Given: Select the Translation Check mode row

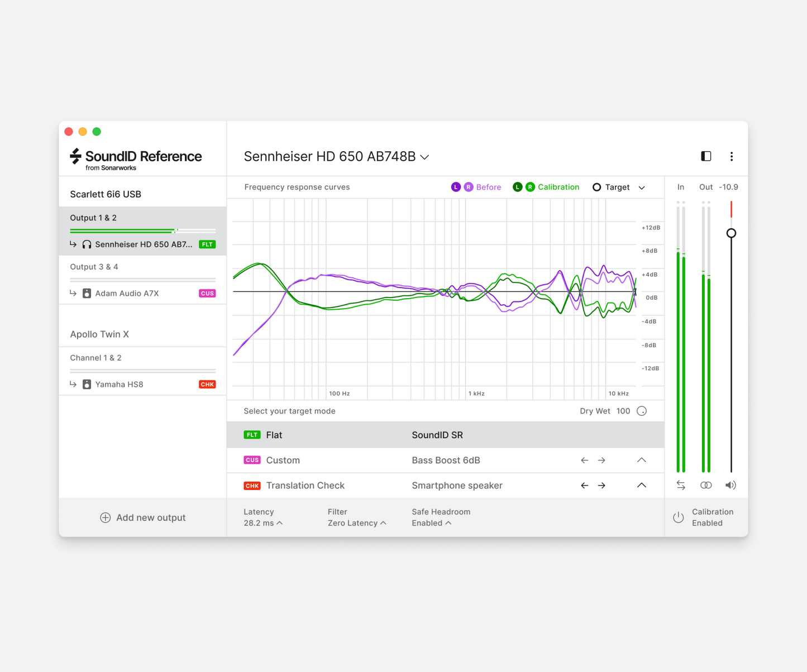Looking at the screenshot, I should 446,486.
